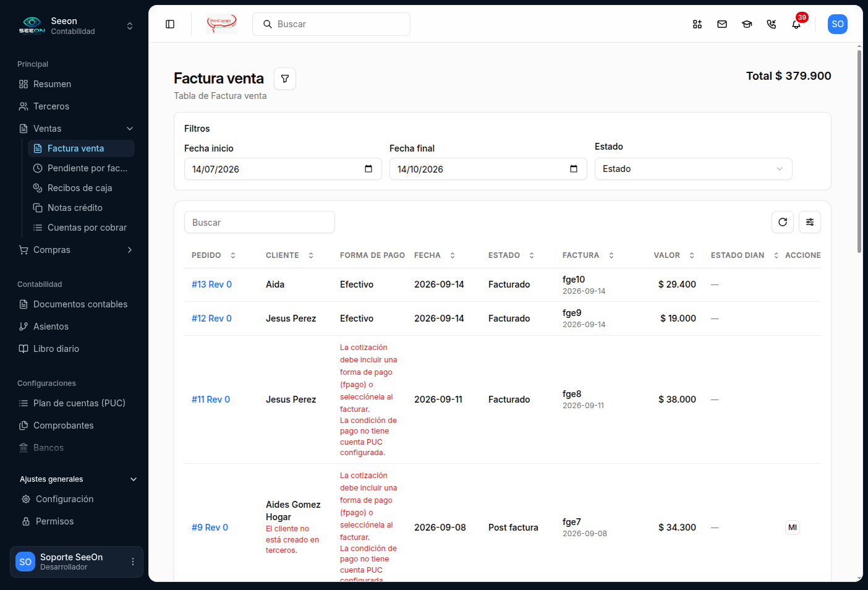Open the apps grid icon in header
Image resolution: width=868 pixels, height=590 pixels.
(697, 24)
